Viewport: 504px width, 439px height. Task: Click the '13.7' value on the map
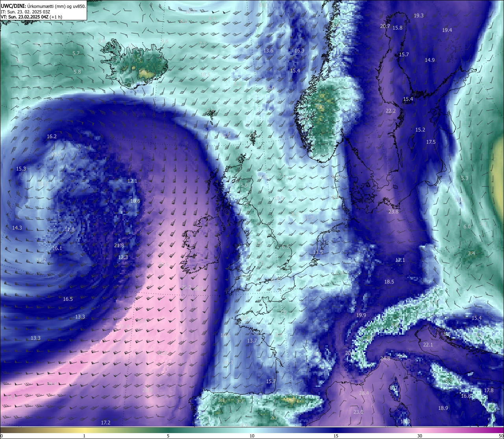click(252, 341)
